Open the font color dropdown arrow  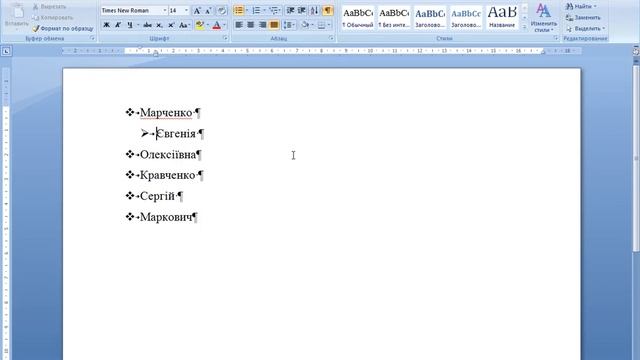point(224,25)
